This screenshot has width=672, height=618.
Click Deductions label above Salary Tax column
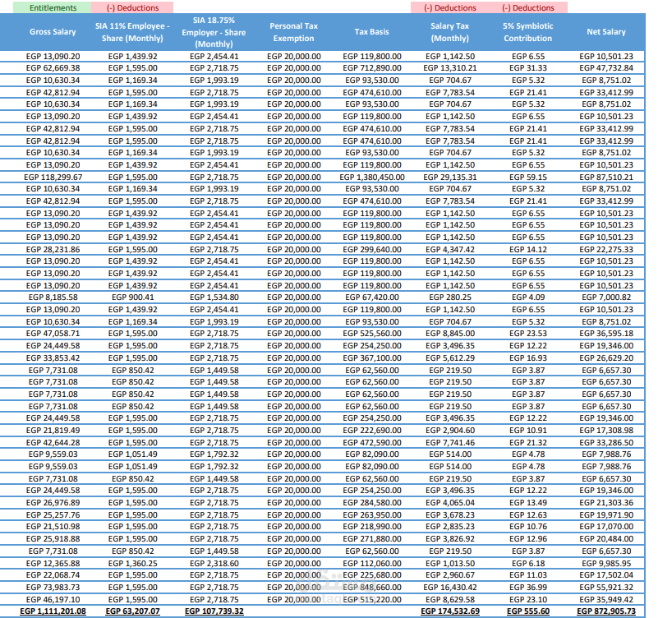click(x=450, y=7)
